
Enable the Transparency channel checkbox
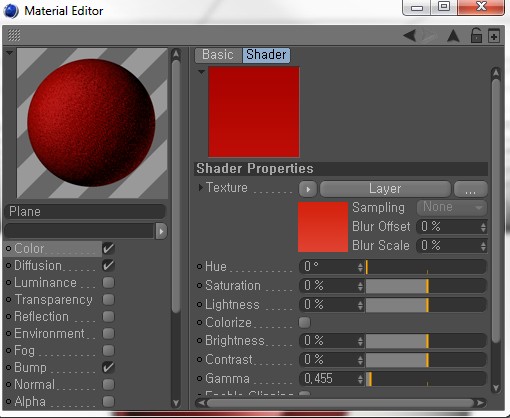click(x=108, y=299)
